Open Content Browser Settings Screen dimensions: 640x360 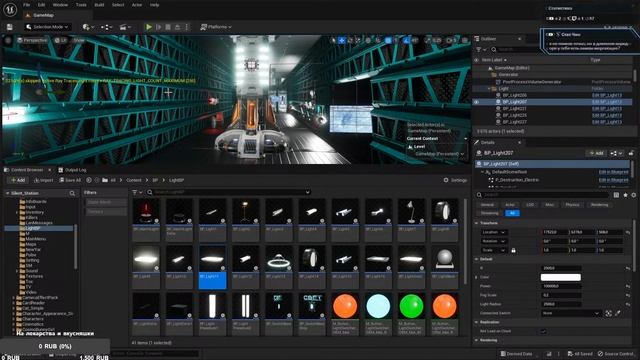click(x=455, y=180)
